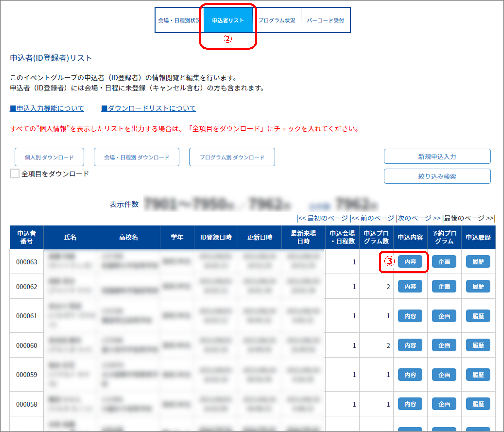Click the ID登録日時 column header
The width and height of the screenshot is (504, 432).
[216, 237]
